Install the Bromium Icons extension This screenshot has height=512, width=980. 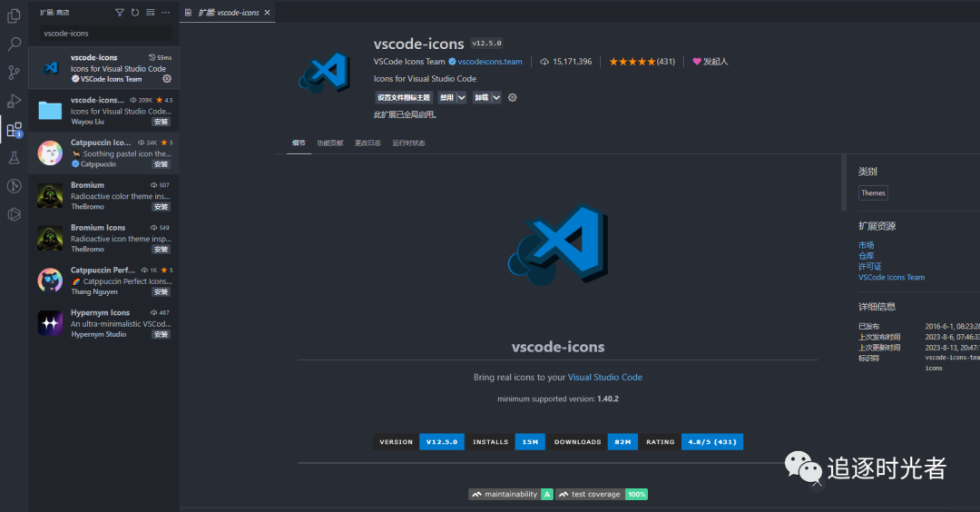coord(162,250)
